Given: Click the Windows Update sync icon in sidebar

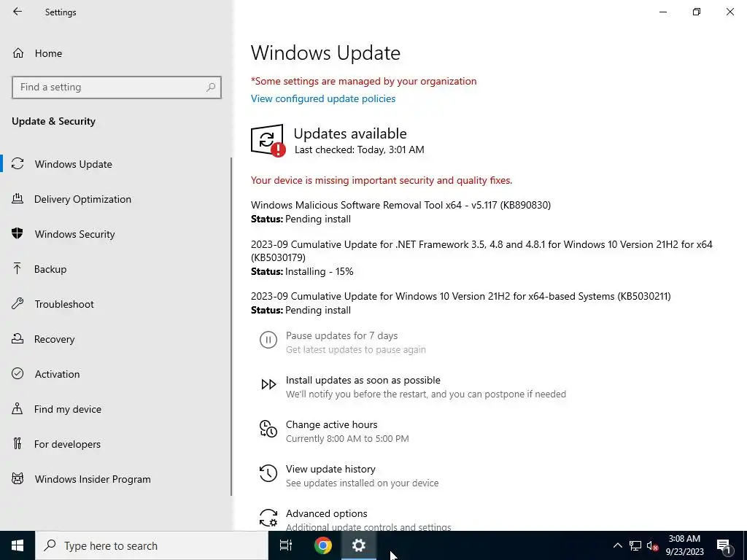Looking at the screenshot, I should [18, 164].
